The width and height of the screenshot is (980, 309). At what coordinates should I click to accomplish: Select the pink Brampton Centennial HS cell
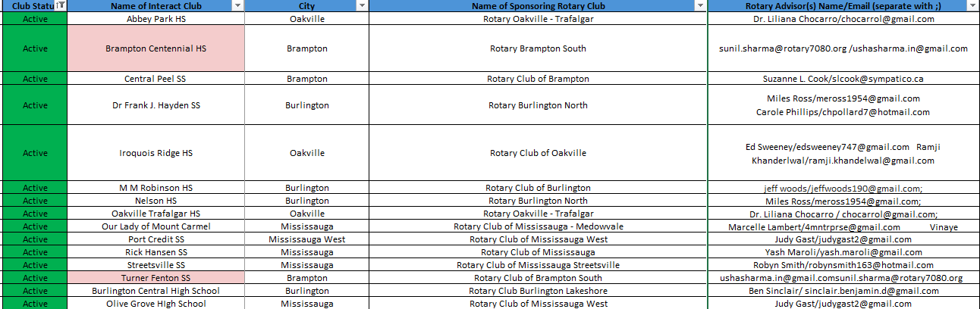point(155,48)
